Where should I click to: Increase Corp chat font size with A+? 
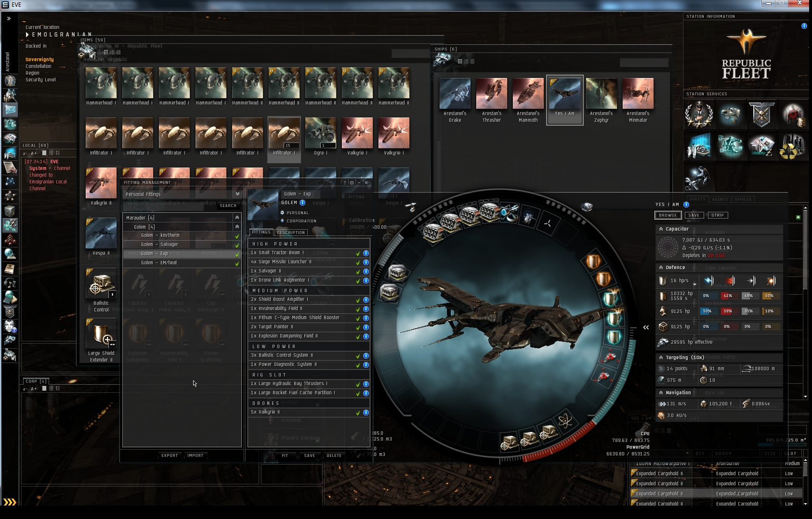[34, 389]
